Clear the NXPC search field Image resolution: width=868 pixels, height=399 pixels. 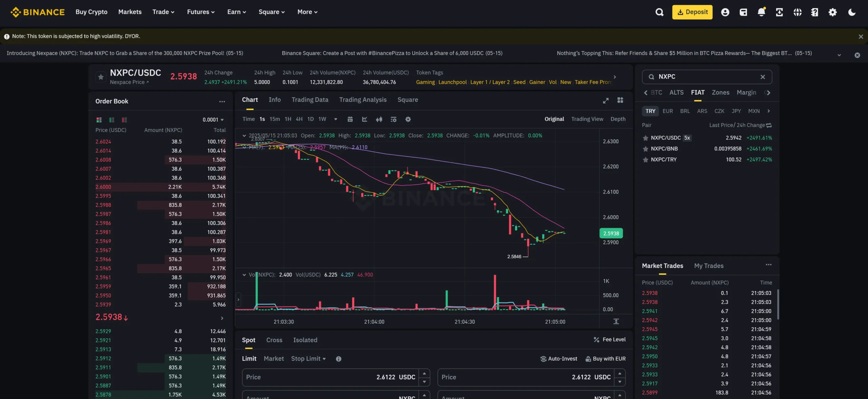763,77
